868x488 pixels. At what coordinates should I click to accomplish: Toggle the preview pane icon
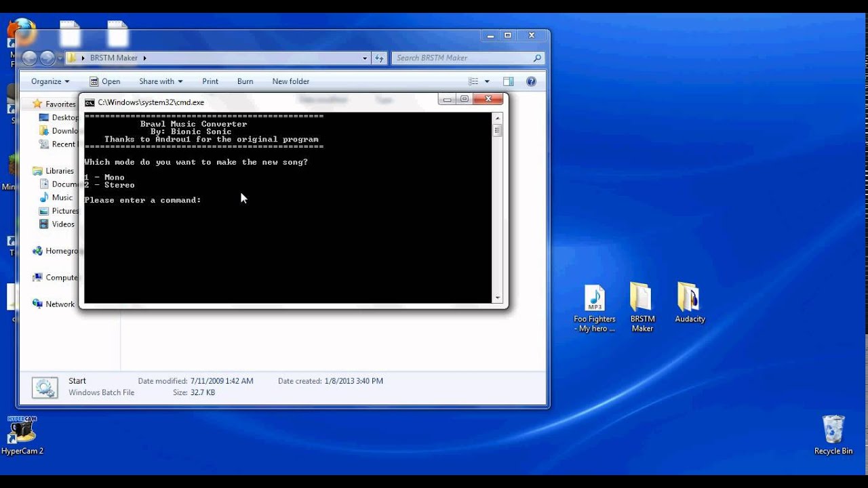click(509, 81)
